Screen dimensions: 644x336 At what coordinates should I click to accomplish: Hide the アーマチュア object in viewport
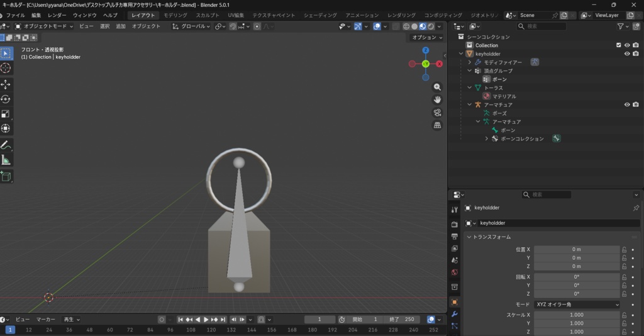coord(627,104)
